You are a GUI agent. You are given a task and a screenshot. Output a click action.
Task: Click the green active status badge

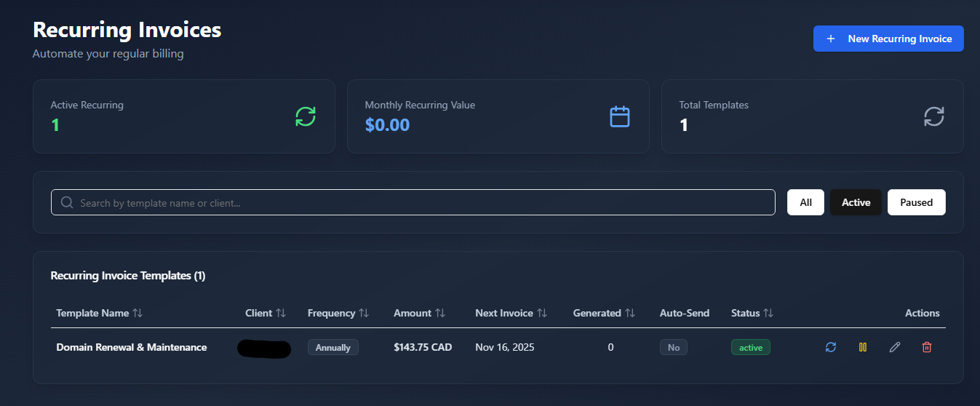coord(751,347)
